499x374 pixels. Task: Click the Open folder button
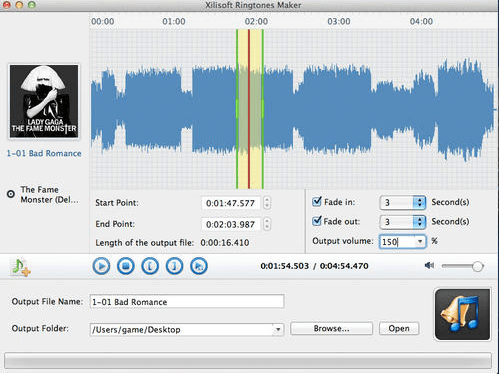click(399, 328)
